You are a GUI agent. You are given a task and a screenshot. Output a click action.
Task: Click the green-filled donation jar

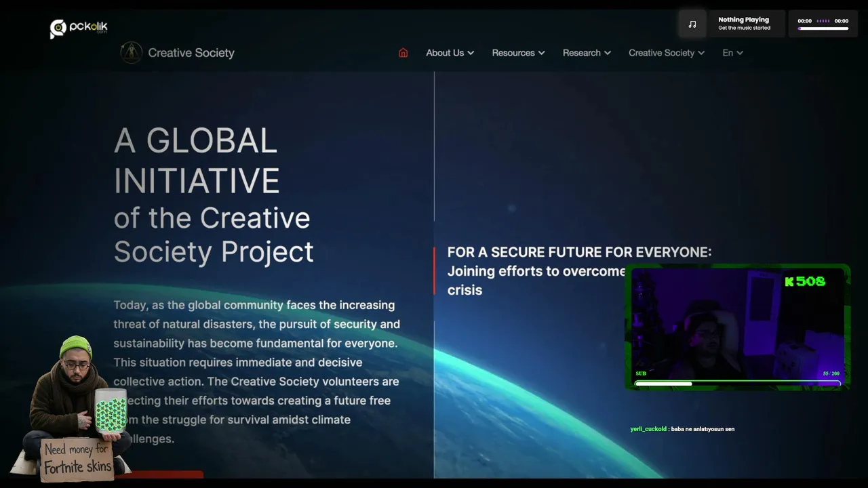pos(111,411)
